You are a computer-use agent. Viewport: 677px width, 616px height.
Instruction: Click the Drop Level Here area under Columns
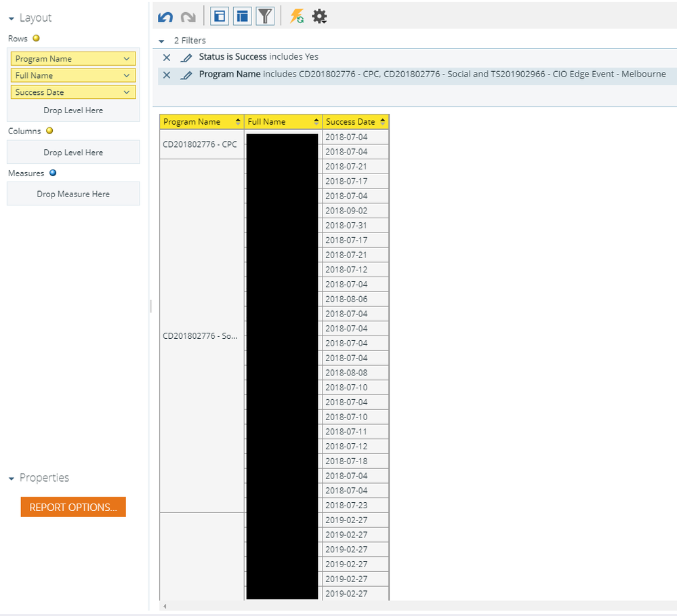[73, 152]
